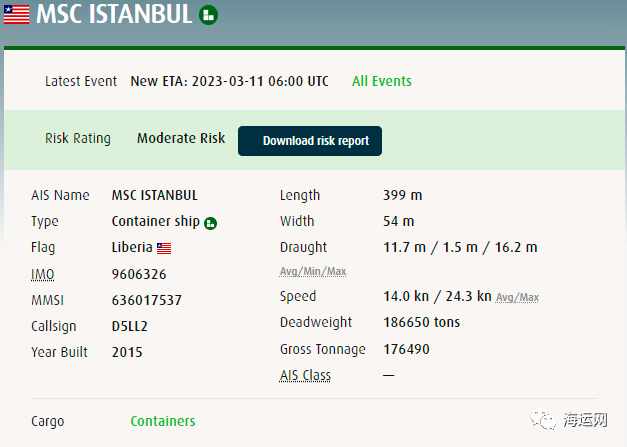Click the Type label

45,222
